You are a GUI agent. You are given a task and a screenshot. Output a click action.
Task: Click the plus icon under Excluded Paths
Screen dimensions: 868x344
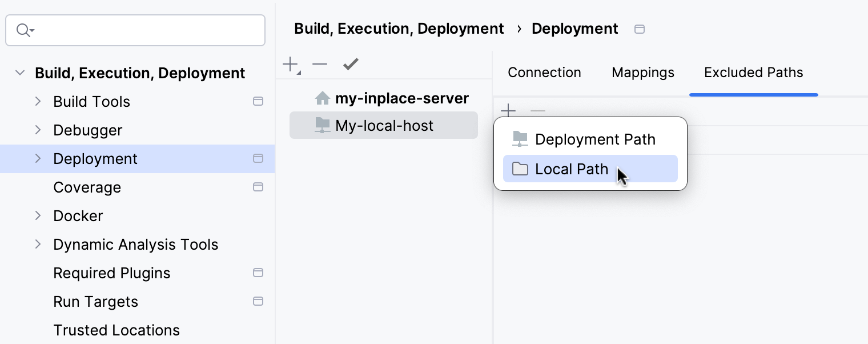pyautogui.click(x=508, y=110)
